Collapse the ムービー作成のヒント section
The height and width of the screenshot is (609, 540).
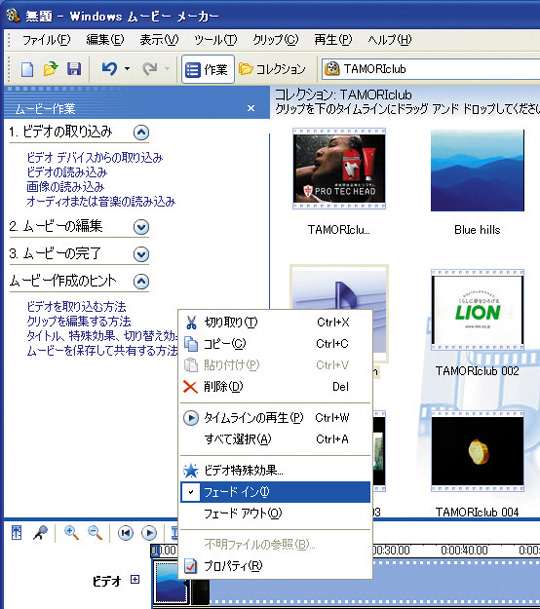click(141, 282)
